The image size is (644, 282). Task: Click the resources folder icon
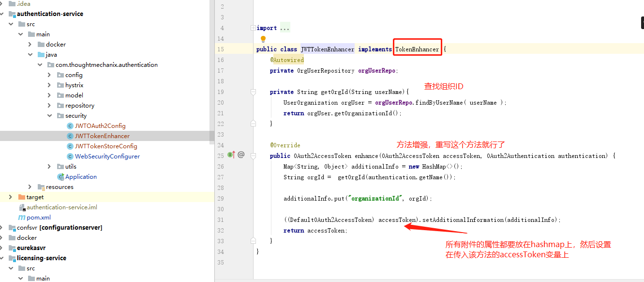pos(41,187)
